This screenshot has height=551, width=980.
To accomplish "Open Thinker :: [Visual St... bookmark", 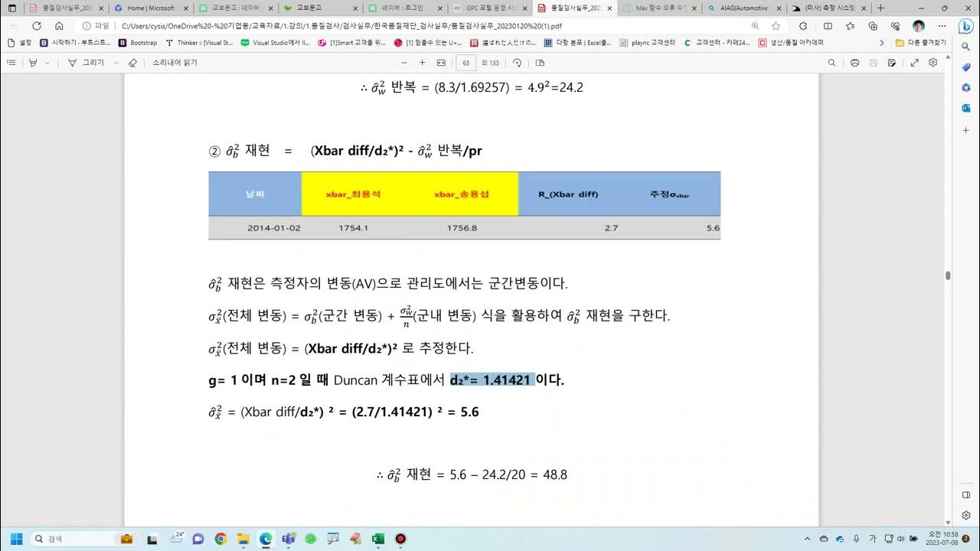I will pyautogui.click(x=199, y=43).
